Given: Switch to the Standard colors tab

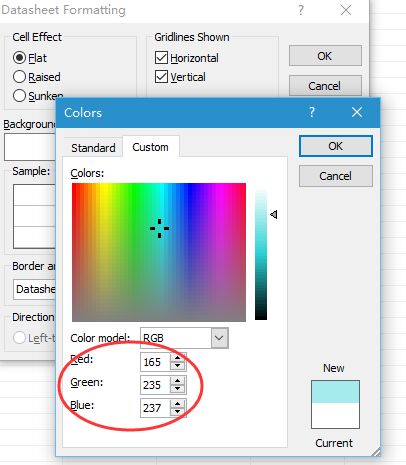Looking at the screenshot, I should 93,148.
